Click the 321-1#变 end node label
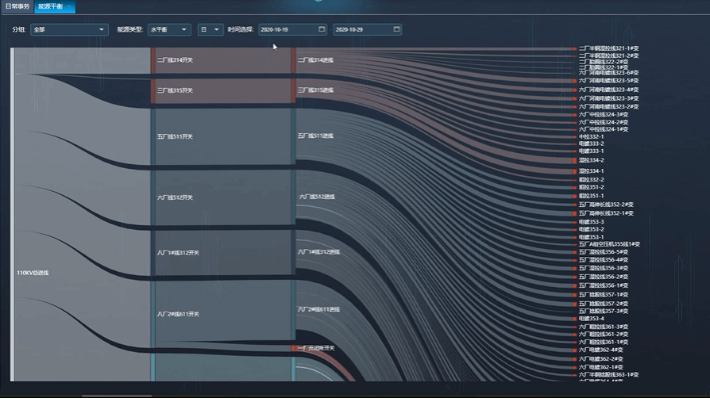This screenshot has width=710, height=399. [x=609, y=48]
